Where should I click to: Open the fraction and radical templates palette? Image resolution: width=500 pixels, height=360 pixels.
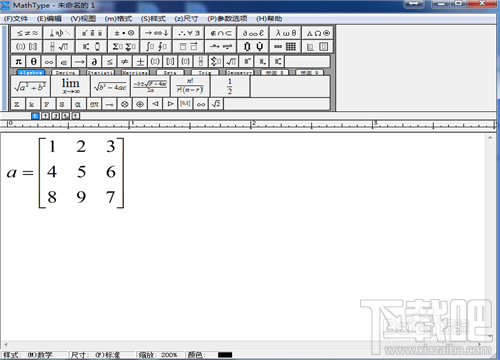point(60,47)
